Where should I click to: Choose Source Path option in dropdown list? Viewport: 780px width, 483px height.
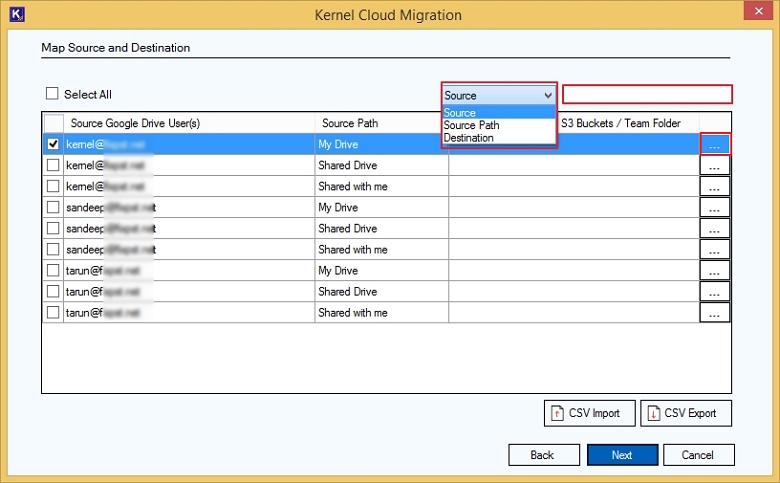click(498, 125)
